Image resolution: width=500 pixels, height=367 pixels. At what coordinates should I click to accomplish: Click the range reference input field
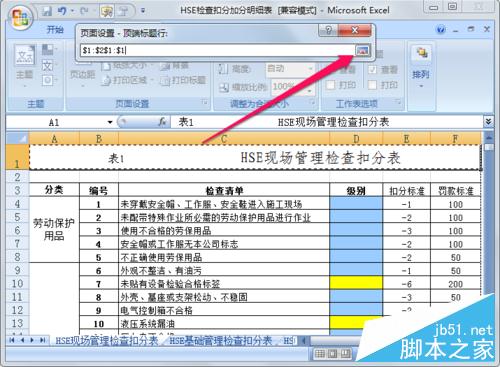pyautogui.click(x=217, y=50)
